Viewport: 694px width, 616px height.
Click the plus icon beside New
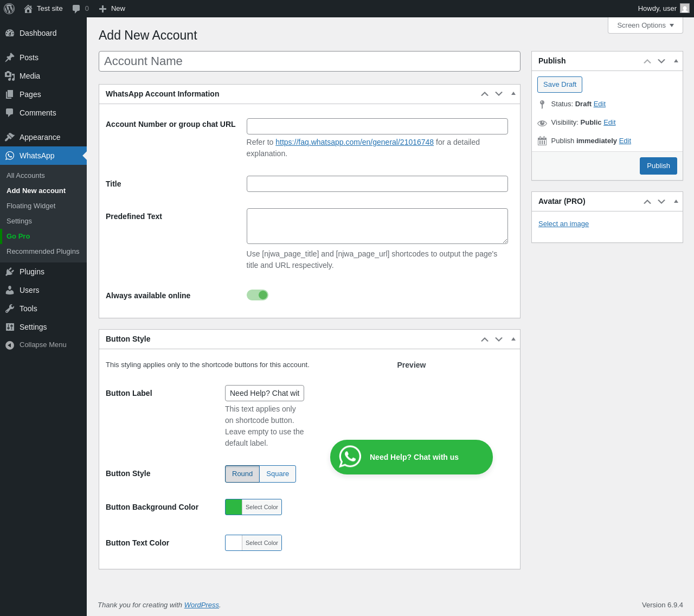(x=102, y=9)
